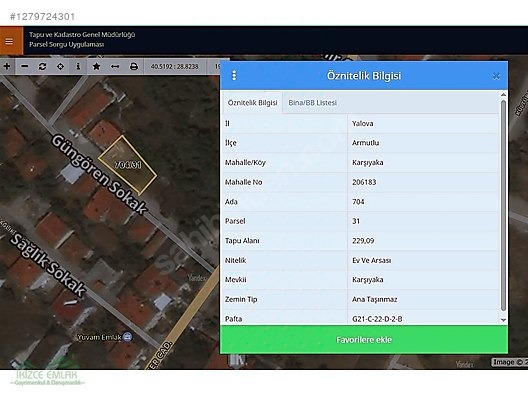
Task: Click the Güngören Sokak street label
Action: pos(99,174)
